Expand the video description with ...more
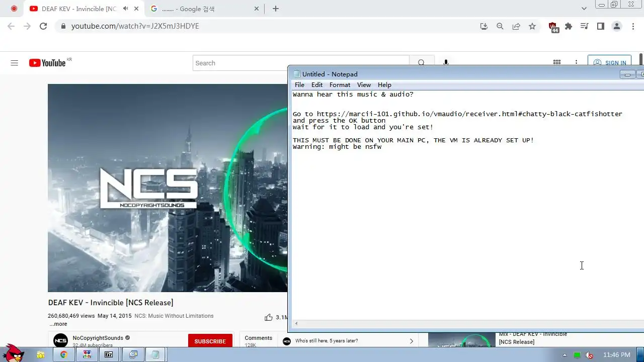 [58, 324]
